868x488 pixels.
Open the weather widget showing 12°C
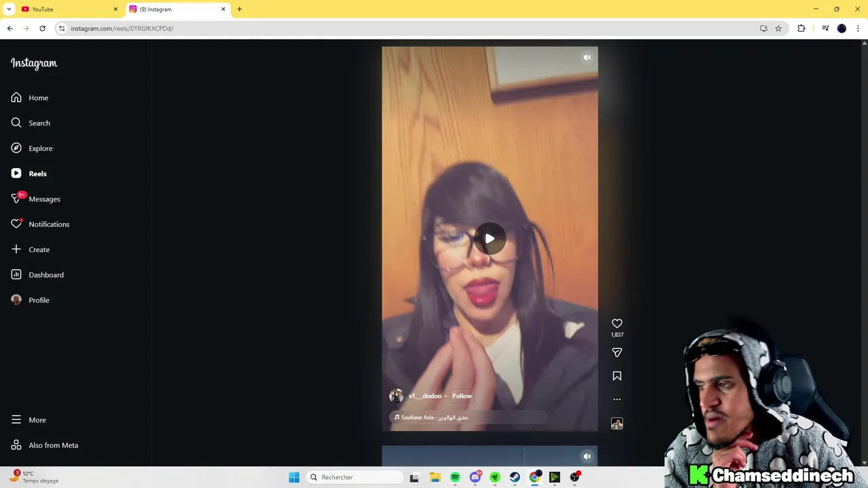(x=35, y=477)
